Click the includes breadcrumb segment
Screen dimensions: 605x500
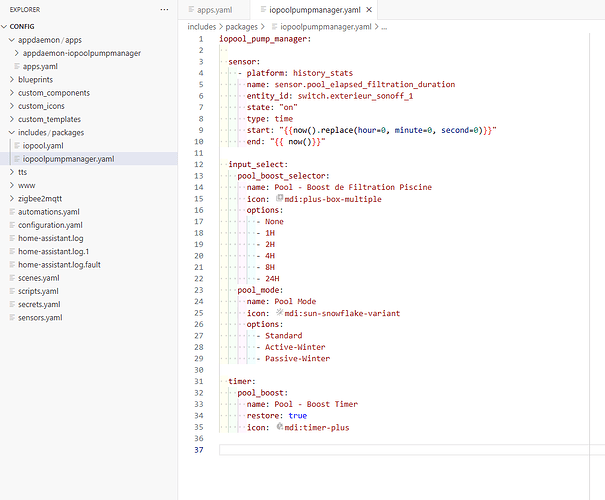(201, 27)
